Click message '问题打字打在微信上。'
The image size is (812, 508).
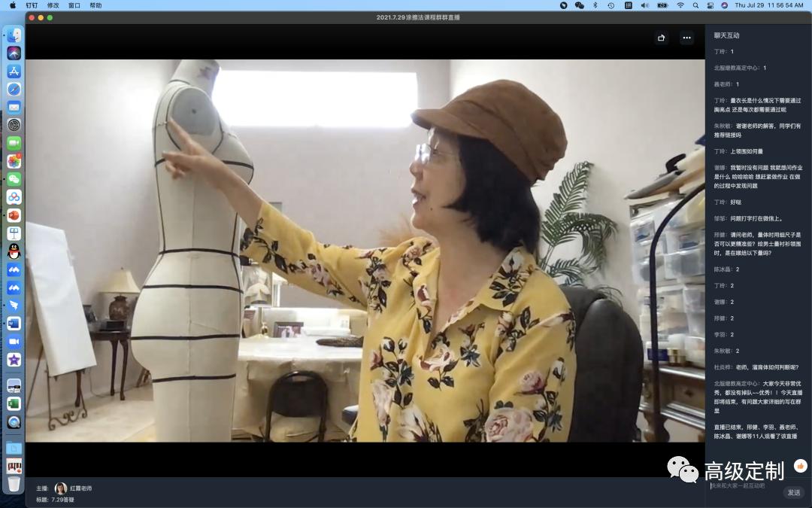(756, 219)
